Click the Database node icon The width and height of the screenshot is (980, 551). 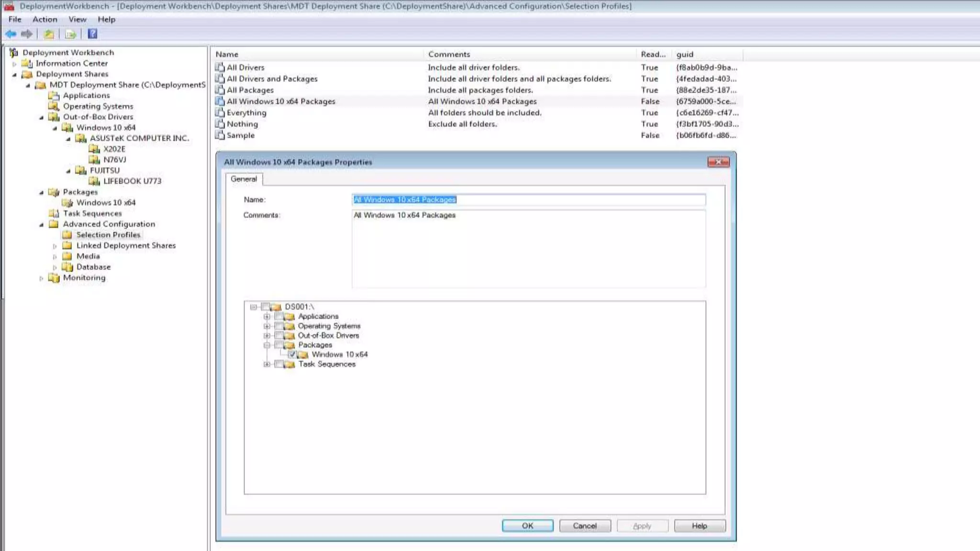tap(67, 267)
